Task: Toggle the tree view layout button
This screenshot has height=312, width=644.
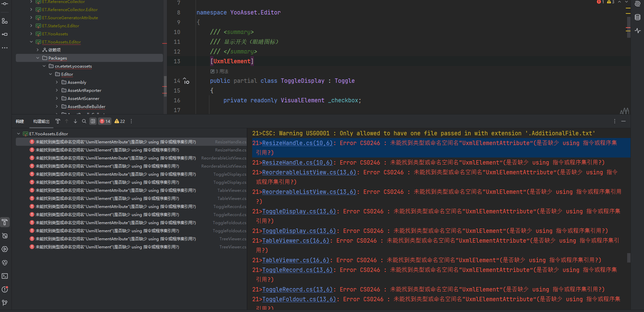Action: pos(93,121)
